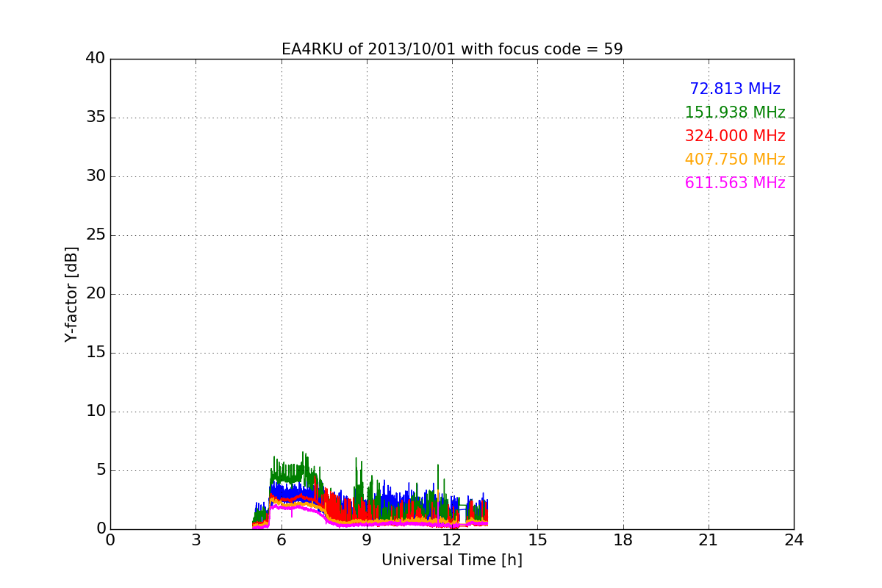Click the y-axis tick label 40
The width and height of the screenshot is (882, 588).
coord(96,59)
